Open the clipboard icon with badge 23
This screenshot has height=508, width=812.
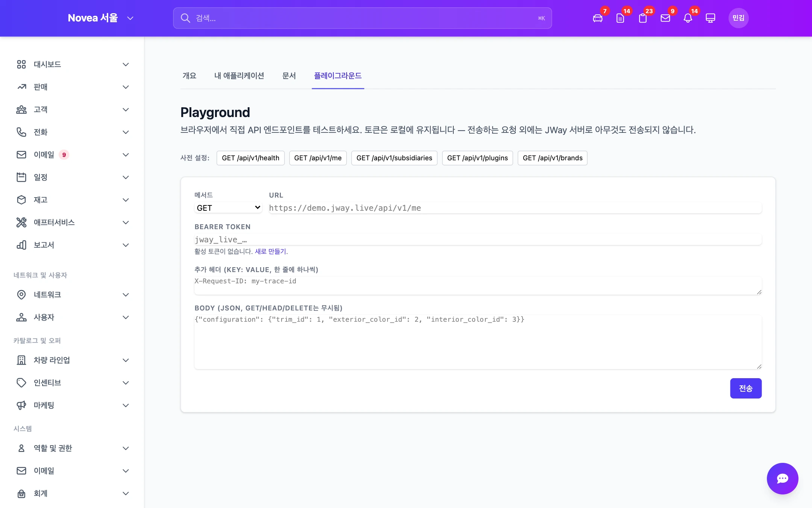[x=643, y=18]
